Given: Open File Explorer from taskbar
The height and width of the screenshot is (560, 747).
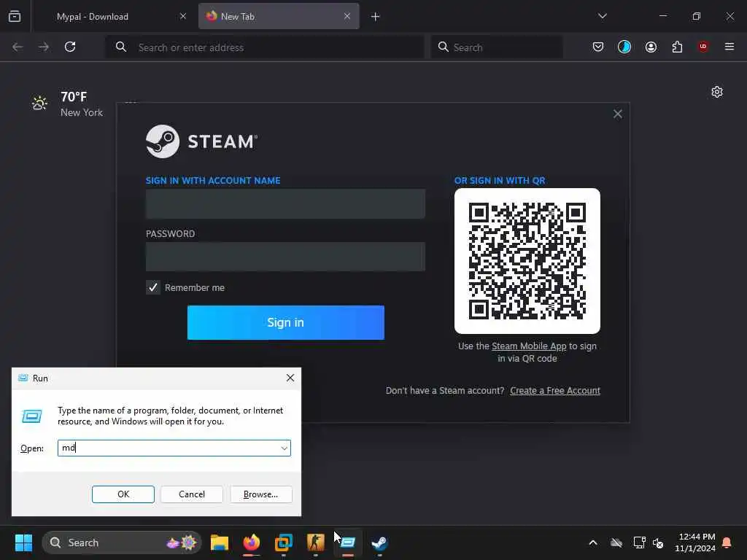Looking at the screenshot, I should [220, 542].
